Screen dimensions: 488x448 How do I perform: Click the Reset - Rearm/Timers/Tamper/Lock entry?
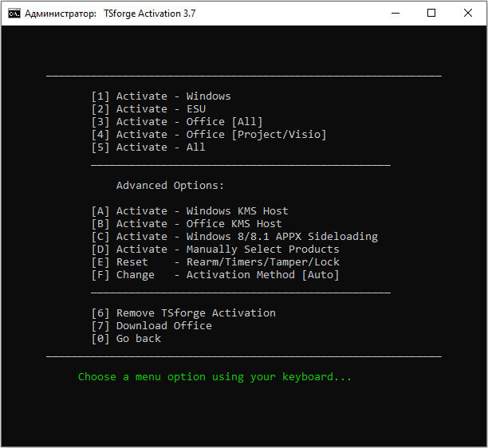(x=215, y=262)
